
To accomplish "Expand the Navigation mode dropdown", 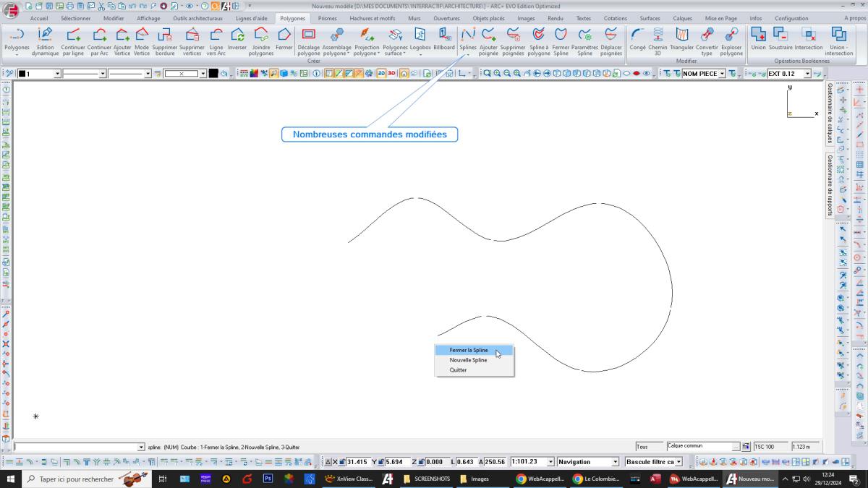I will [x=616, y=462].
